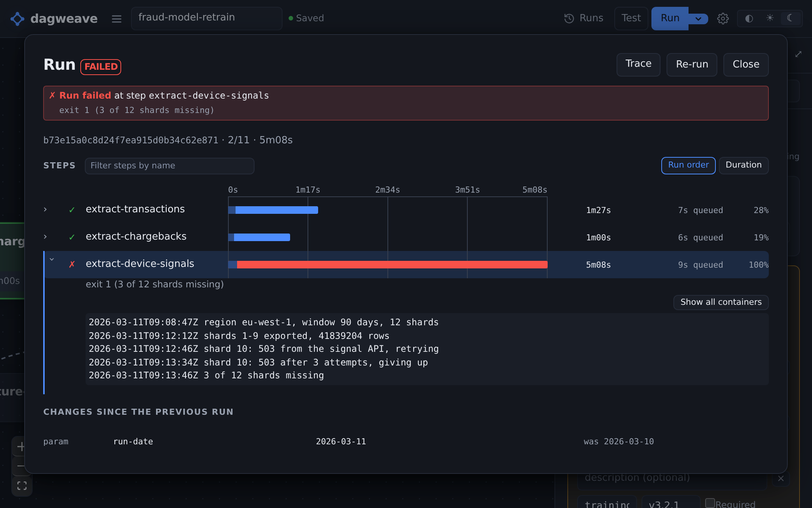The width and height of the screenshot is (812, 508).
Task: Sort steps by Run order
Action: (688, 165)
